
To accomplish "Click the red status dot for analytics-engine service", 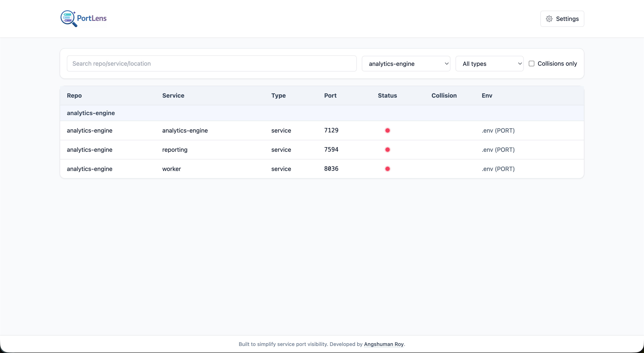I will 388,130.
